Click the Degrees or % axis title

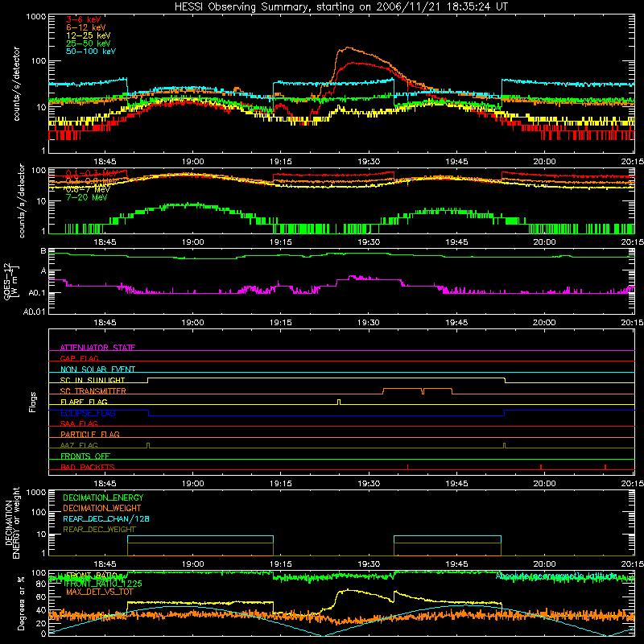coord(21,604)
